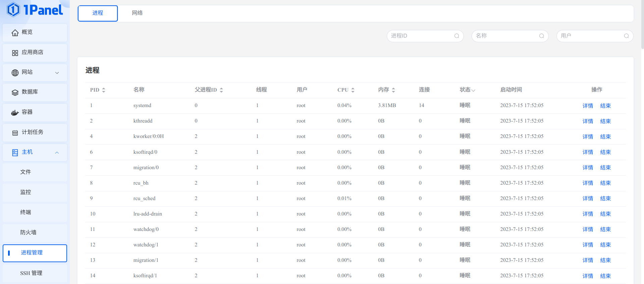The height and width of the screenshot is (284, 644).
Task: Focus the 进程ID search field
Action: [425, 36]
